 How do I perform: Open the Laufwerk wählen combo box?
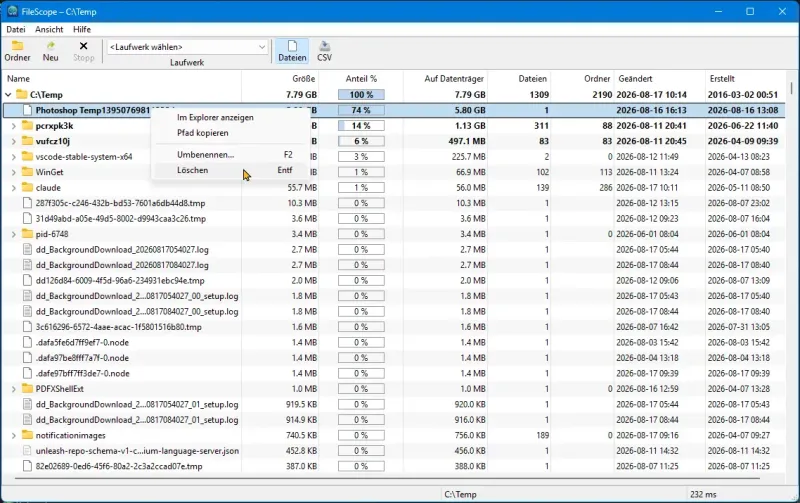[x=187, y=47]
